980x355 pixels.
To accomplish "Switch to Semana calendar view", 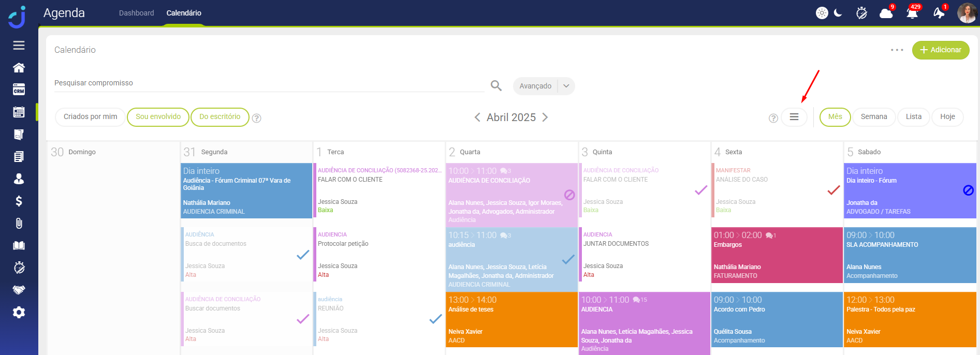I will click(873, 117).
